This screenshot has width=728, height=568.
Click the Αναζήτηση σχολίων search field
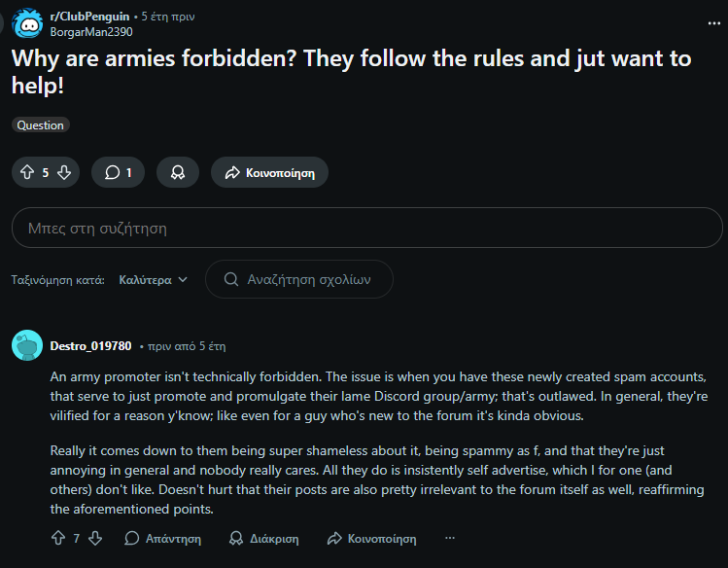pyautogui.click(x=309, y=279)
